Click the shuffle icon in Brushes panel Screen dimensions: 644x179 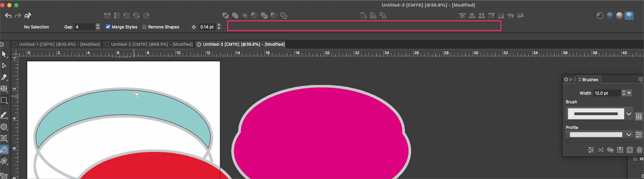[601, 150]
